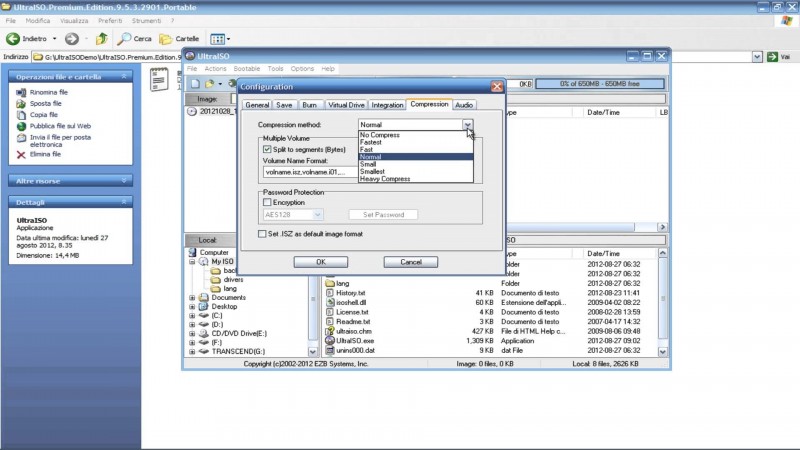800x450 pixels.
Task: Open UltraISO Bootable menu
Action: [x=246, y=68]
